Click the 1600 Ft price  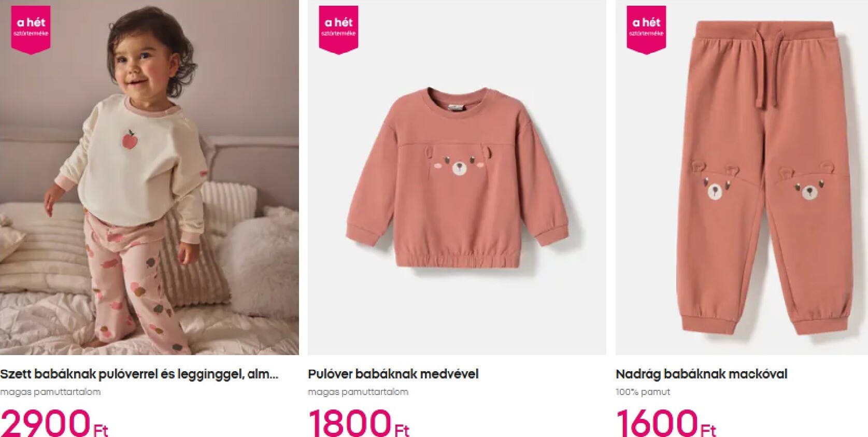click(666, 423)
